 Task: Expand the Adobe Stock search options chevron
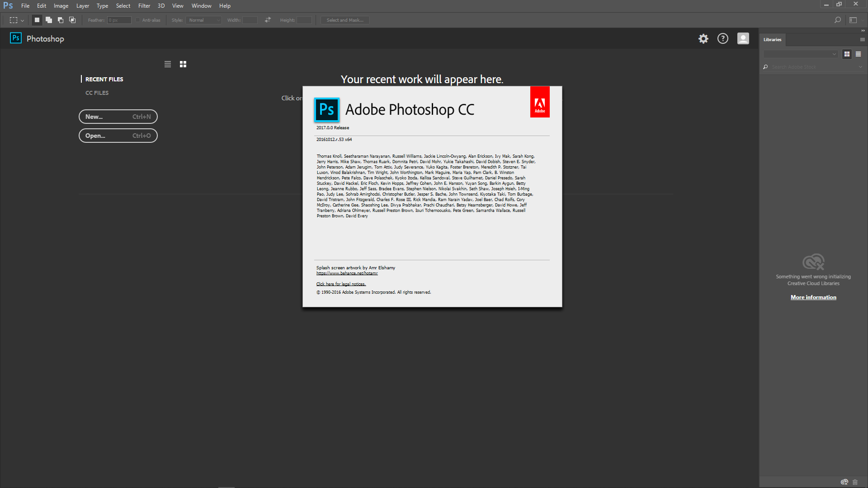pos(860,67)
